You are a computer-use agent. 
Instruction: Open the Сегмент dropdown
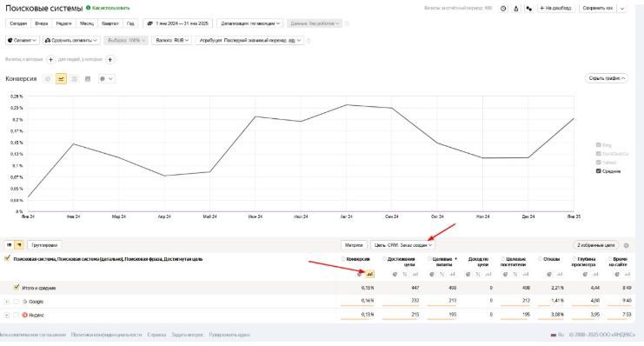23,40
